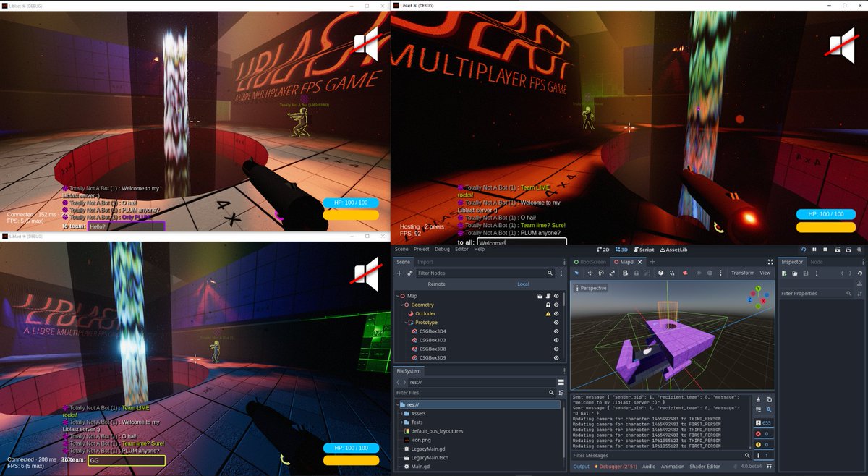Click the muted speaker icon in top-left game window
The height and width of the screenshot is (476, 868).
click(366, 46)
